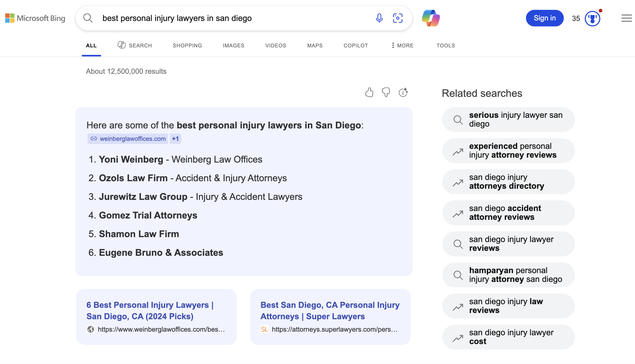Search san diego injury lawyer cost
The width and height of the screenshot is (635, 364).
[508, 337]
